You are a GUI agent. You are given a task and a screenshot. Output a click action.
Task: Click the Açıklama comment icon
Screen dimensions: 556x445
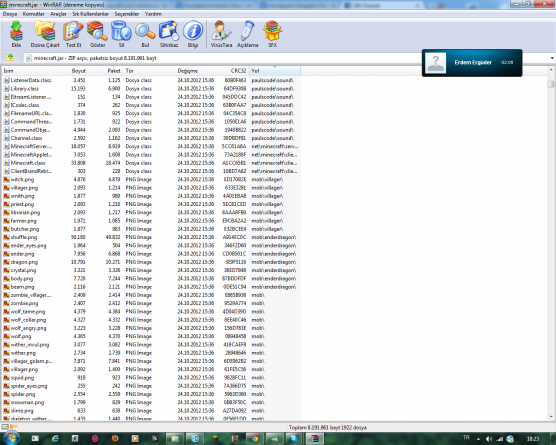[x=248, y=34]
